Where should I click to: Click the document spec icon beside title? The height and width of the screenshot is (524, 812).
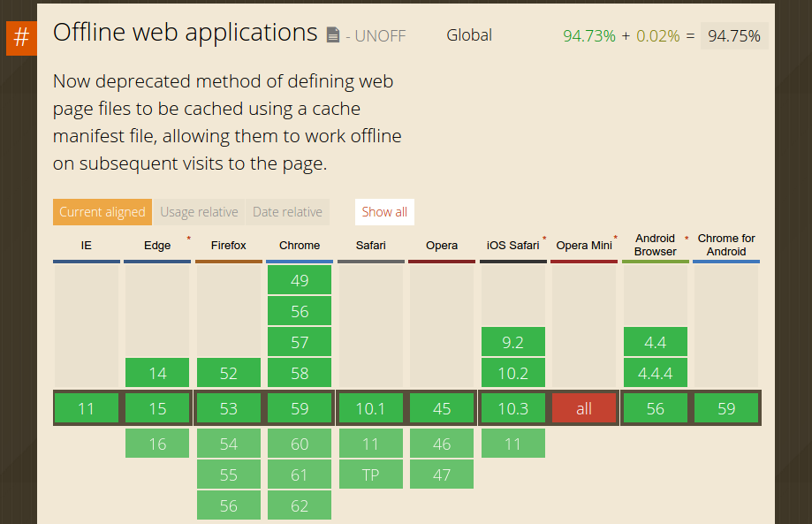[x=333, y=35]
